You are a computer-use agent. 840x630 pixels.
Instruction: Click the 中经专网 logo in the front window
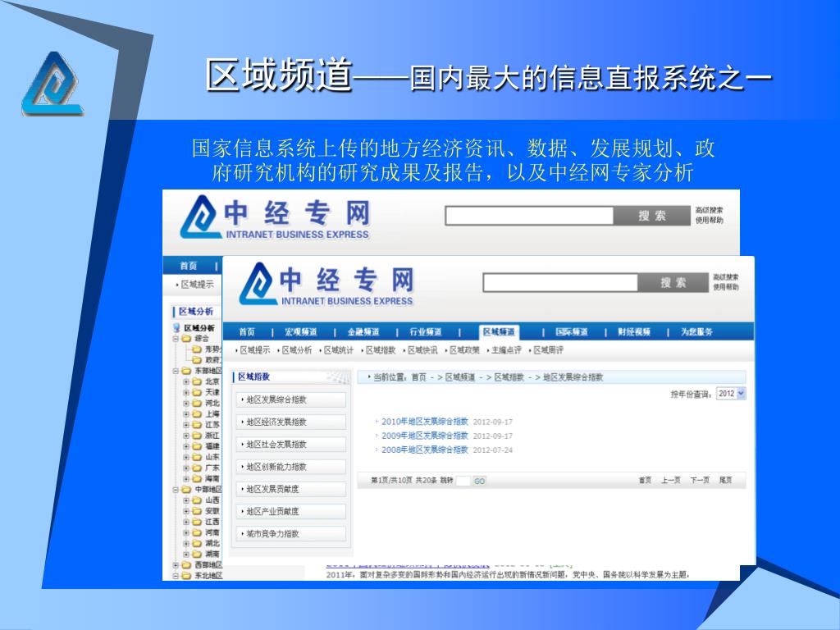tap(326, 285)
